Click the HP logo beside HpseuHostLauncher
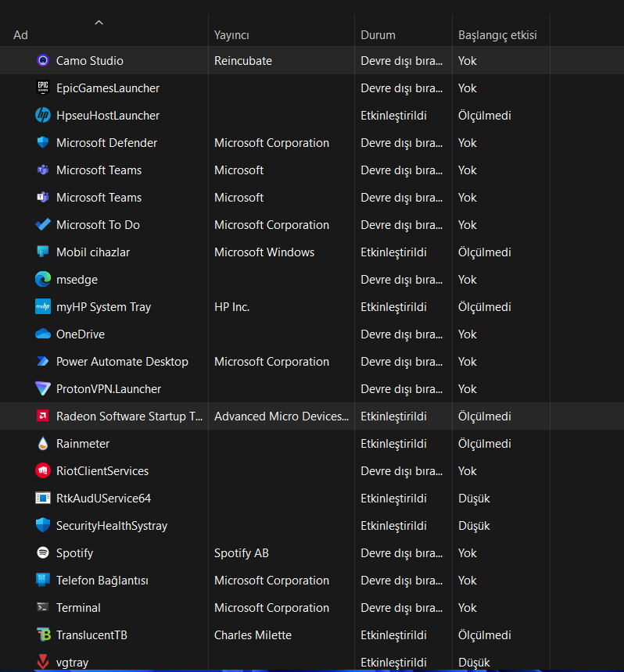Screen dimensions: 624x672 click(43, 116)
